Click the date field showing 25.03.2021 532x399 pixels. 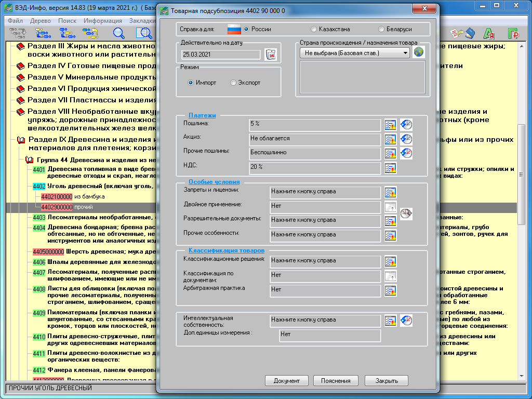(221, 54)
